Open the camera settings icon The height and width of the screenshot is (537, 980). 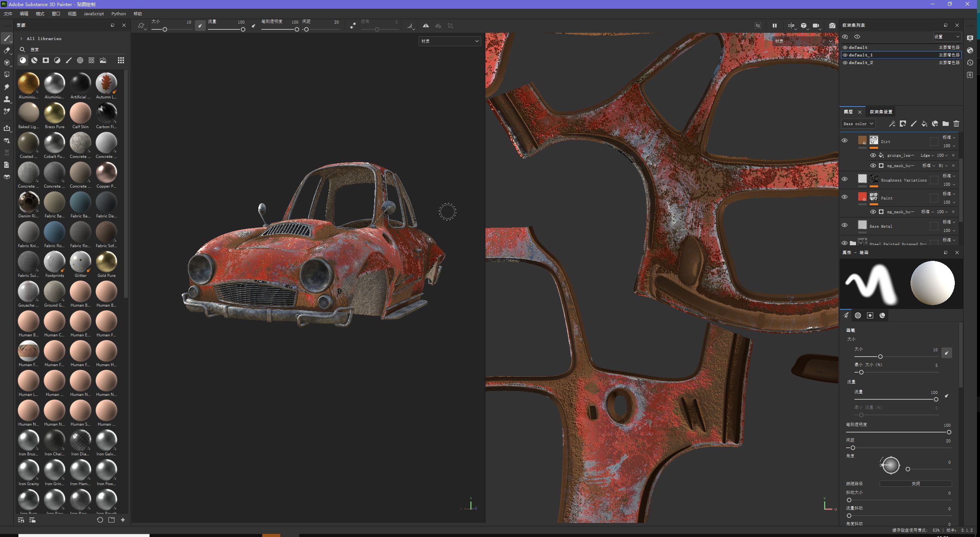[x=816, y=26]
